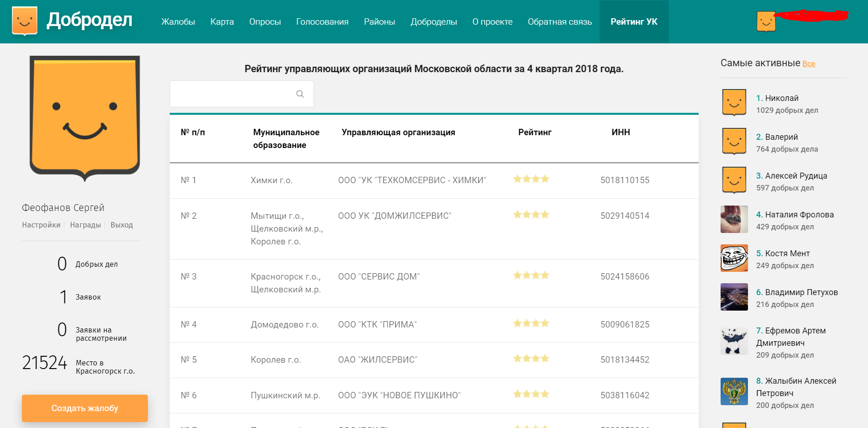Viewport: 868px width, 428px height.
Task: Click star rating for ТЕХКОМСЕРВИС - ХИМКИ
Action: click(531, 179)
